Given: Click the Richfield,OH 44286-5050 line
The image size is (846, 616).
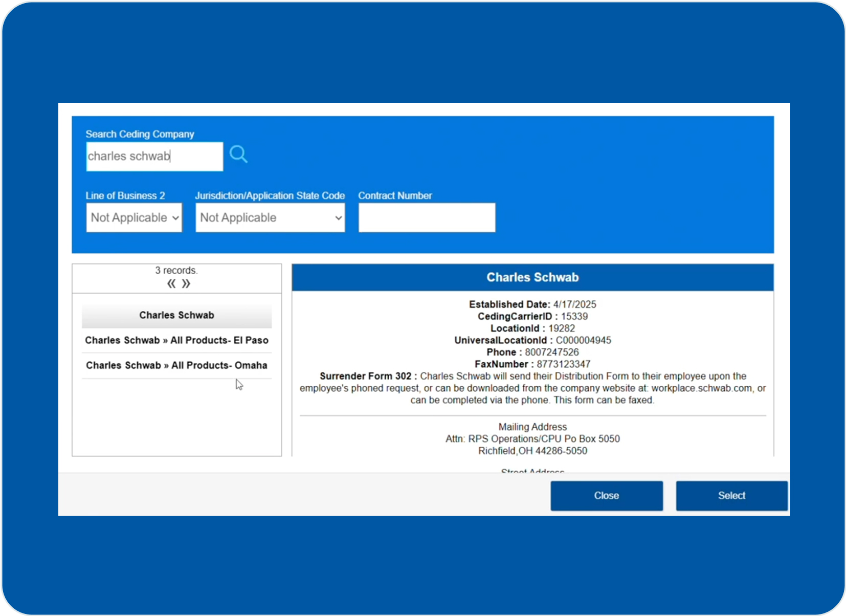Looking at the screenshot, I should click(532, 451).
